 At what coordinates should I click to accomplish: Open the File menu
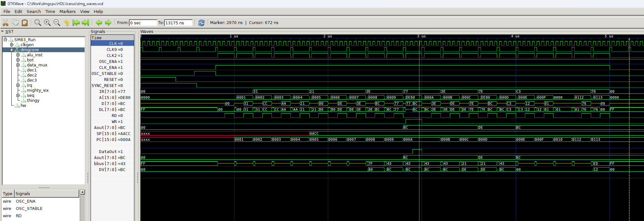pyautogui.click(x=7, y=11)
